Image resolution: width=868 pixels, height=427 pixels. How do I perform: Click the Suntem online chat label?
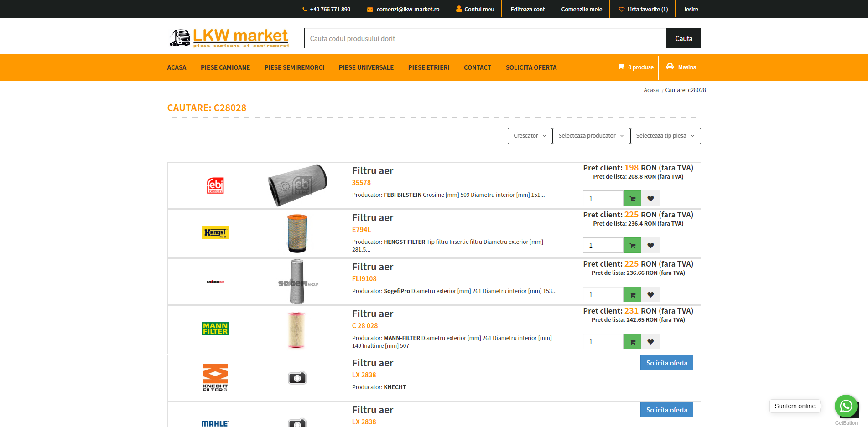795,406
